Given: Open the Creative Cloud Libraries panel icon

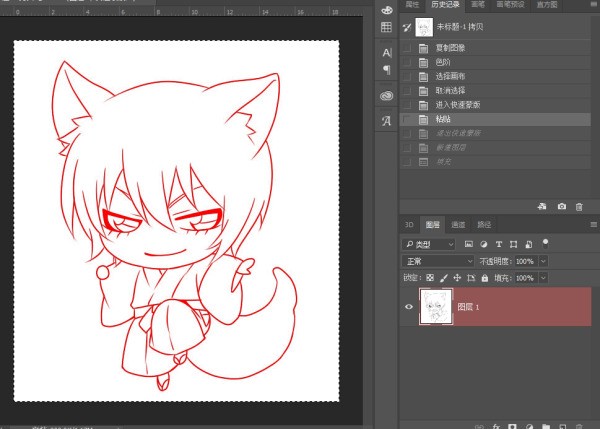Looking at the screenshot, I should coord(386,95).
